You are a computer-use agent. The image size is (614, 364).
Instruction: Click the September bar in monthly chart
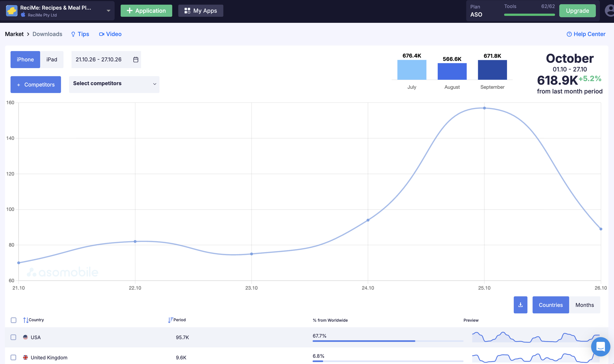click(x=492, y=70)
